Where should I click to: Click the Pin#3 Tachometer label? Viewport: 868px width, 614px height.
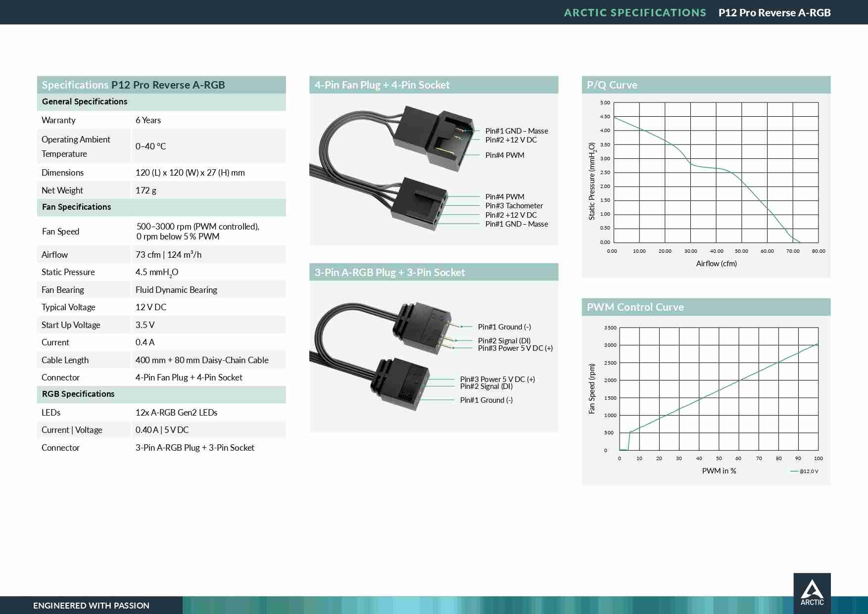pos(514,206)
